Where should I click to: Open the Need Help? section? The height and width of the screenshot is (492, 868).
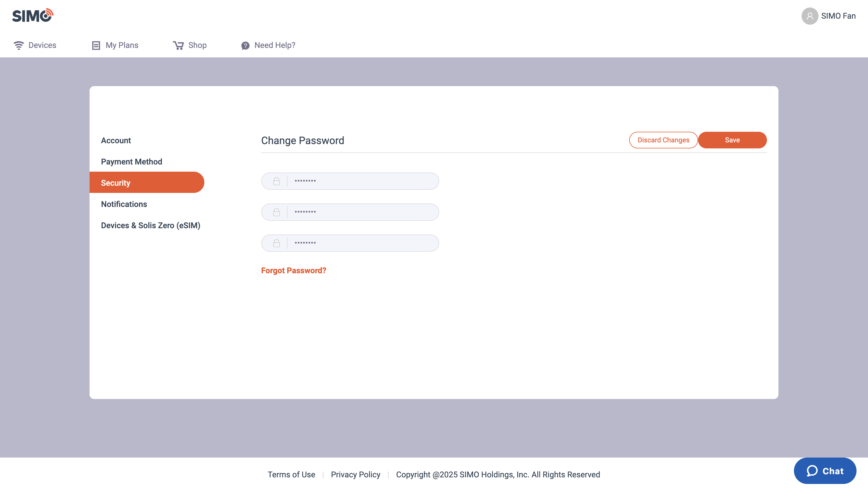[x=268, y=45]
